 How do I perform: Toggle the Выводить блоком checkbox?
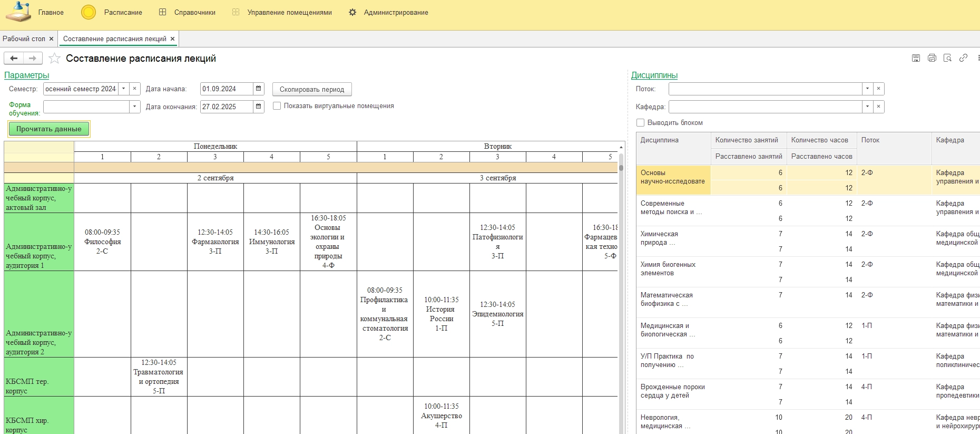coord(641,123)
